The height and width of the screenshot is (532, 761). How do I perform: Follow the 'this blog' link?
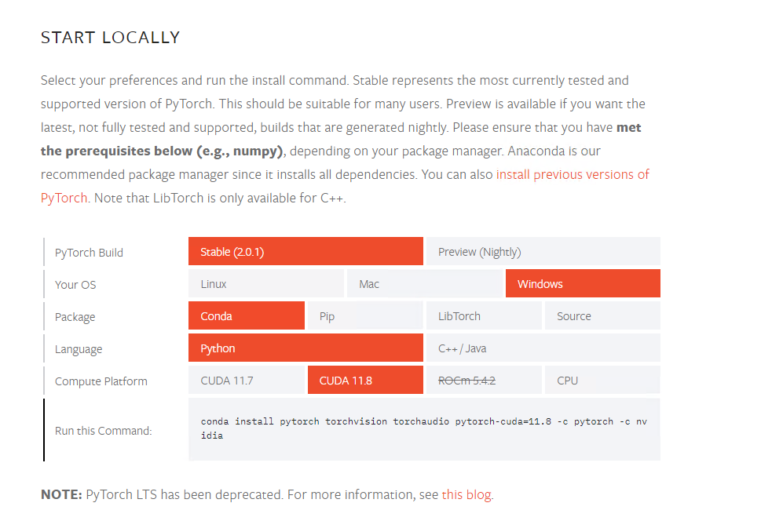coord(466,494)
